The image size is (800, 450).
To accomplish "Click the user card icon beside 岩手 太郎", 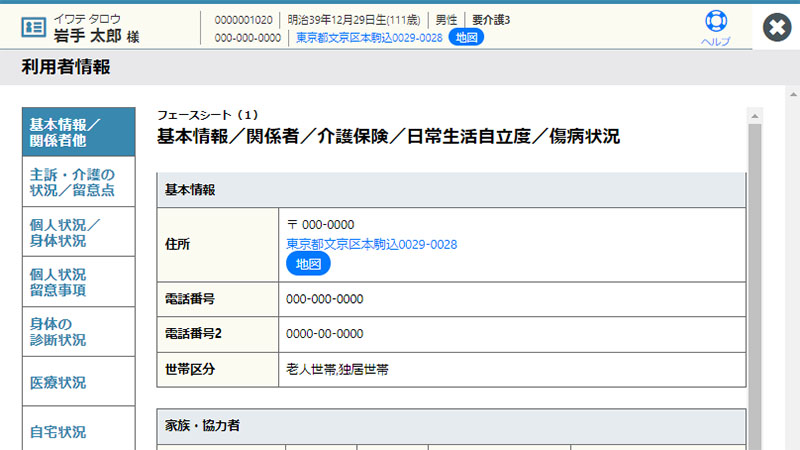I will [34, 27].
